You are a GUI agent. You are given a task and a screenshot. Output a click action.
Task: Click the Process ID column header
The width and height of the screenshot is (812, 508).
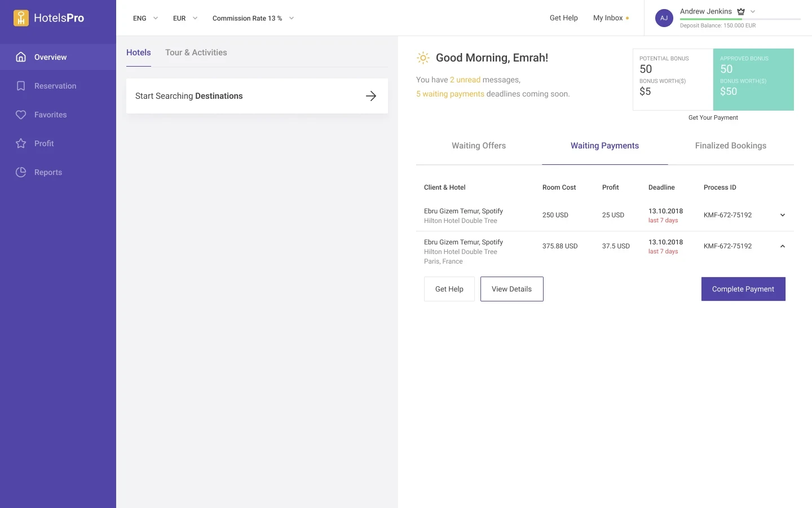click(720, 187)
